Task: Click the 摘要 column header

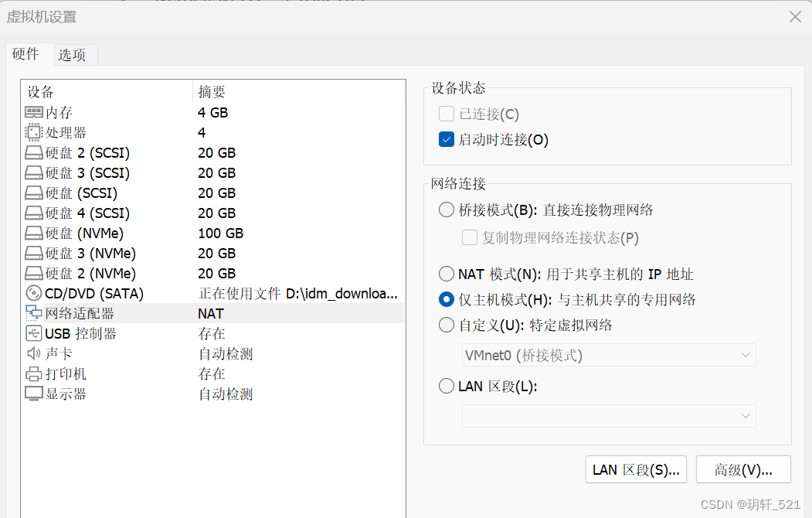Action: [x=212, y=92]
